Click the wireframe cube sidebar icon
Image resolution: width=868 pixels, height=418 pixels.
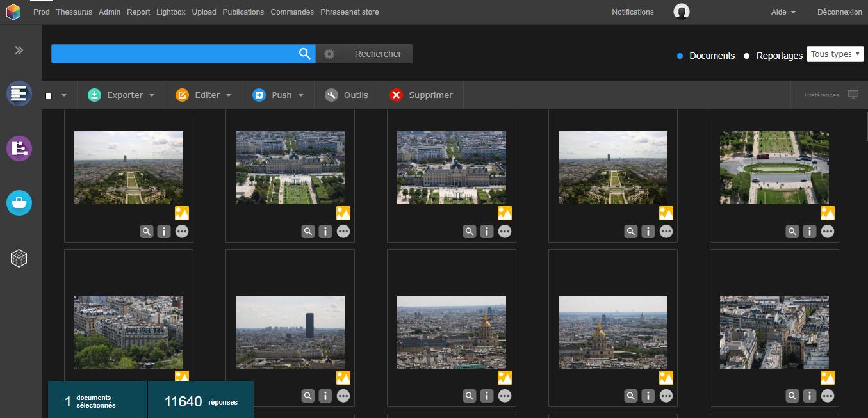coord(19,258)
